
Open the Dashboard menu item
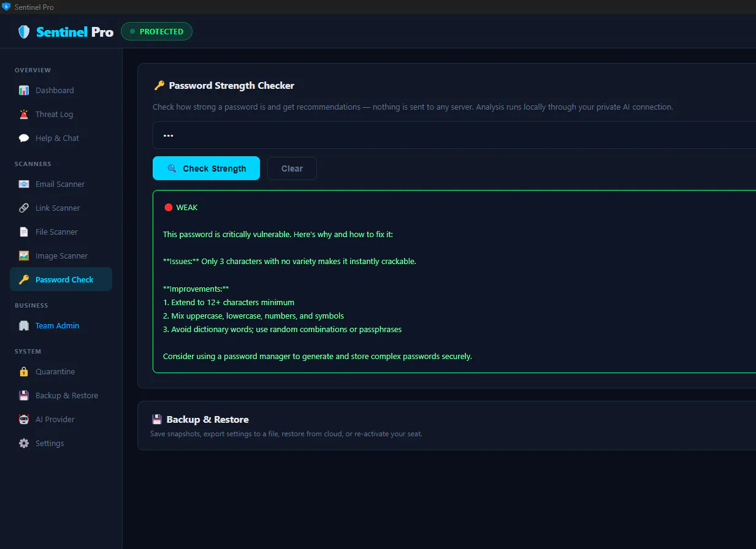coord(61,91)
